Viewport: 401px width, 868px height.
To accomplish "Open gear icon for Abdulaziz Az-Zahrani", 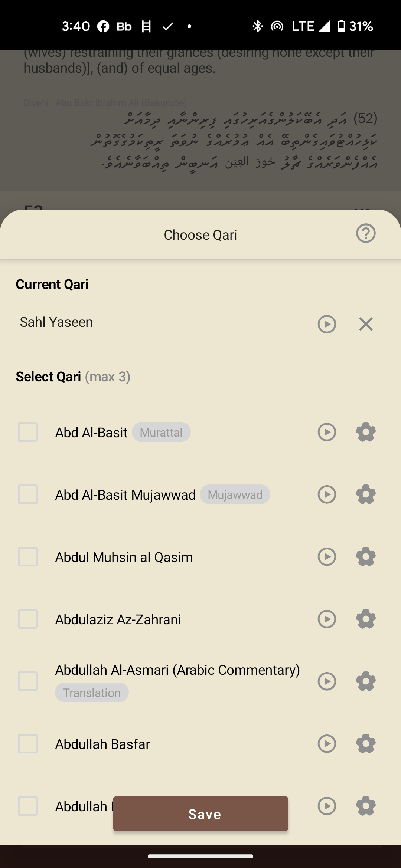I will 366,619.
